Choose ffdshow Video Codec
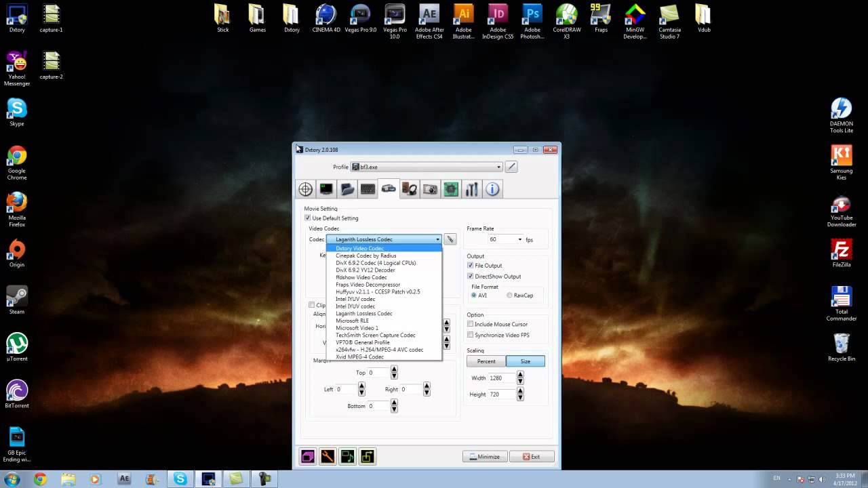This screenshot has height=488, width=868. 384,277
